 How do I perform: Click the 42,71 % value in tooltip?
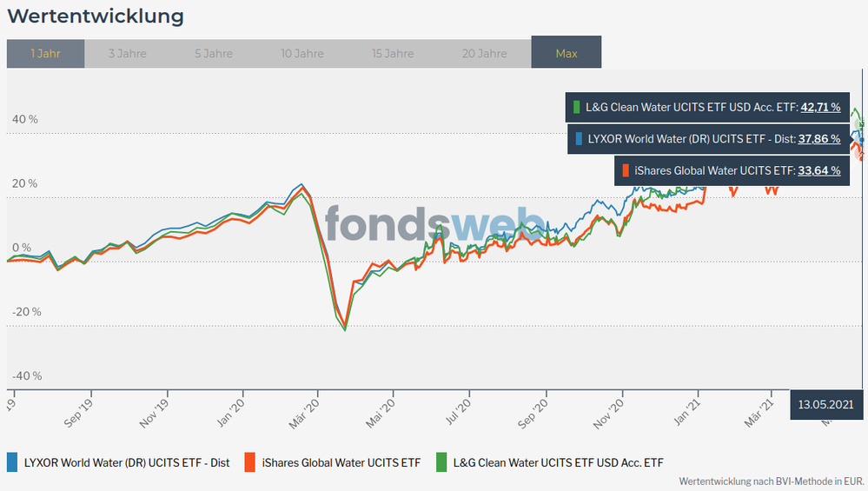[820, 108]
